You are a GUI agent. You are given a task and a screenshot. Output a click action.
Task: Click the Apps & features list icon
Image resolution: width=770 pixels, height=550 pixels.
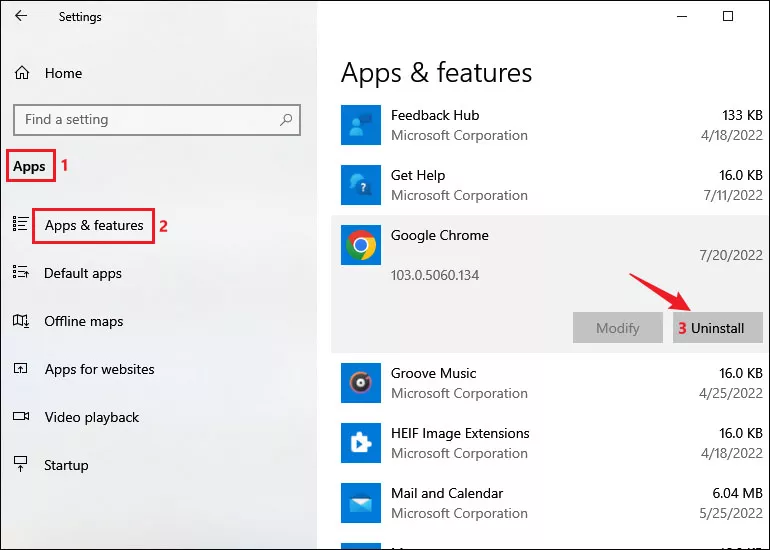pyautogui.click(x=20, y=224)
